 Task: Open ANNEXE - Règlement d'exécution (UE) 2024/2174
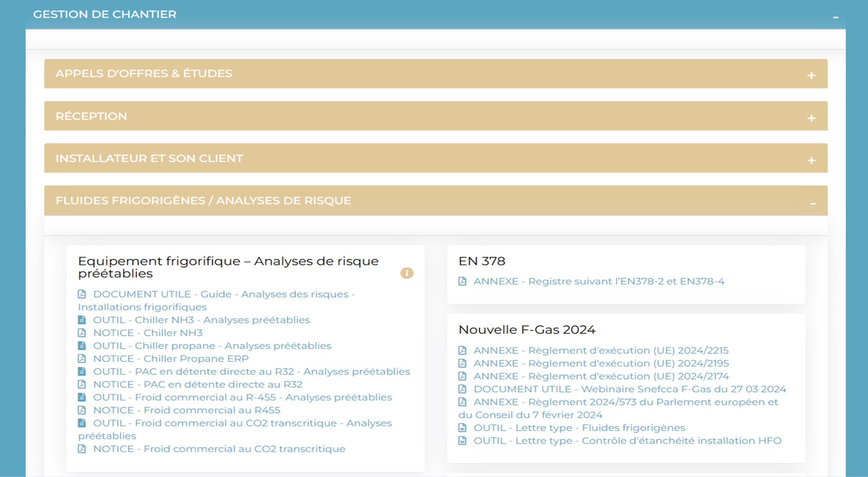pos(601,376)
